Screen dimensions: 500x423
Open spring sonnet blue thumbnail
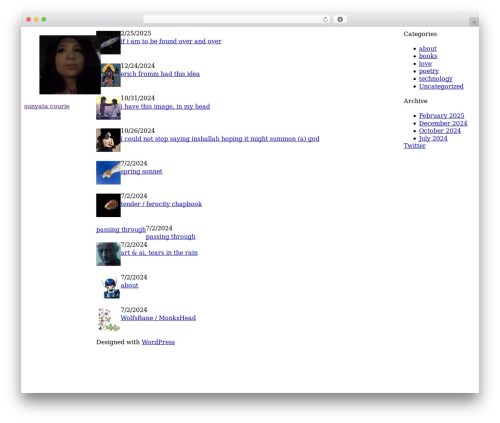point(108,173)
